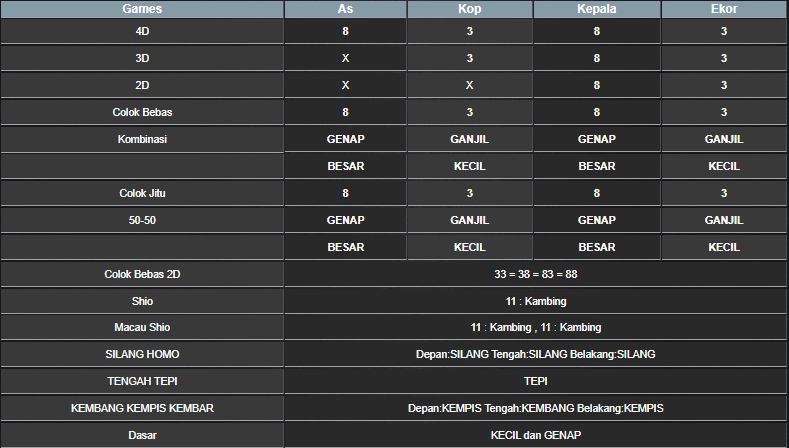Click the Ekor column header

(x=724, y=9)
